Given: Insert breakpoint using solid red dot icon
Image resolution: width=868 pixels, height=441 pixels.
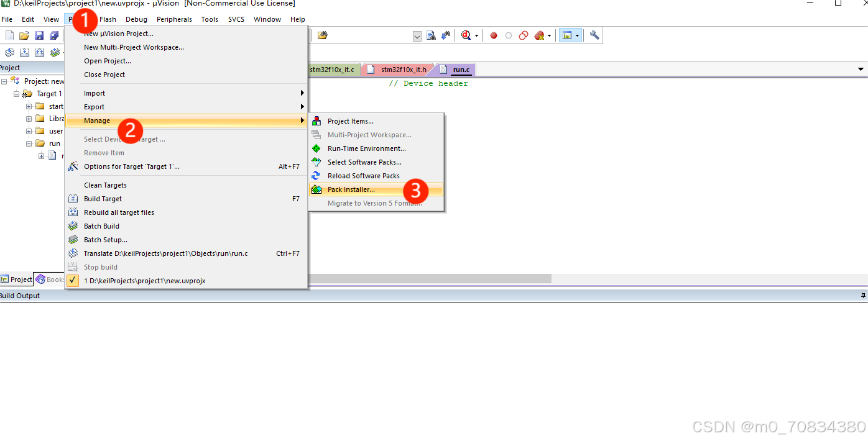Looking at the screenshot, I should 494,35.
